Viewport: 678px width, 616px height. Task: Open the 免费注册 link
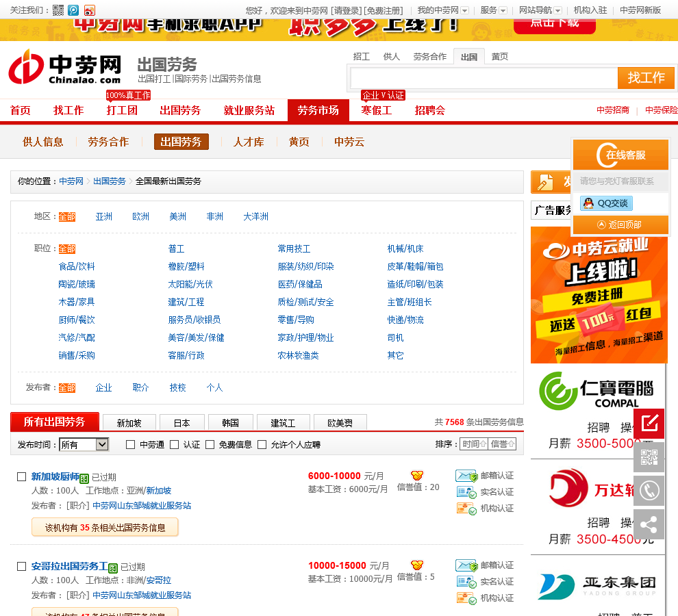click(x=384, y=10)
